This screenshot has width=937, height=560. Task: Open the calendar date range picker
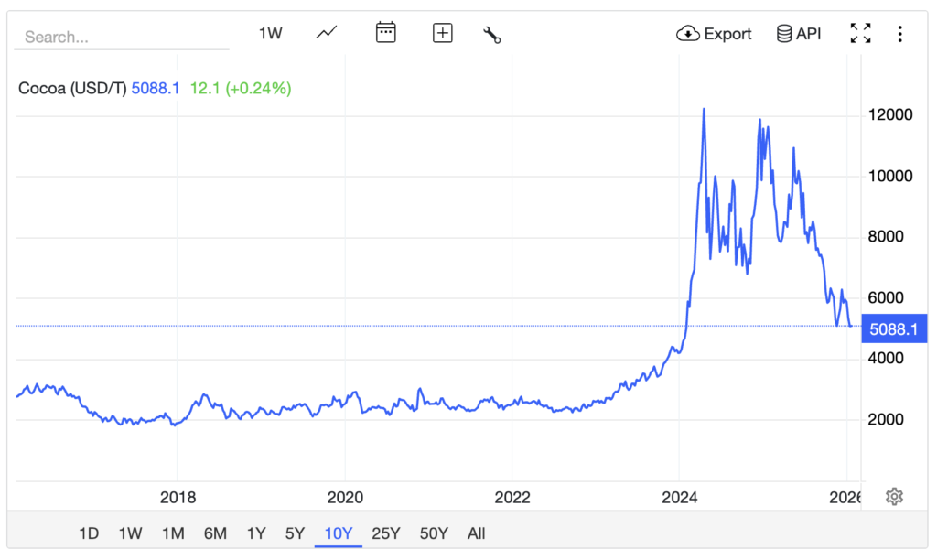386,34
